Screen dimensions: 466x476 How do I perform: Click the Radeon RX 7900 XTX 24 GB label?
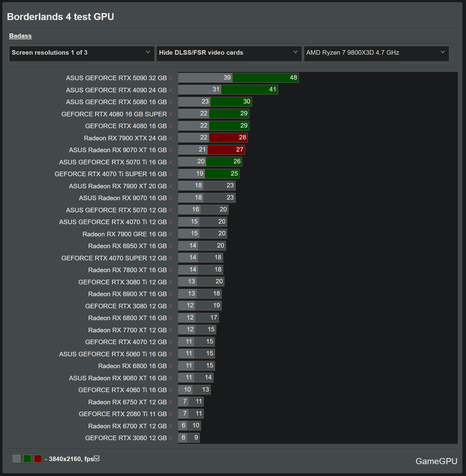click(125, 138)
